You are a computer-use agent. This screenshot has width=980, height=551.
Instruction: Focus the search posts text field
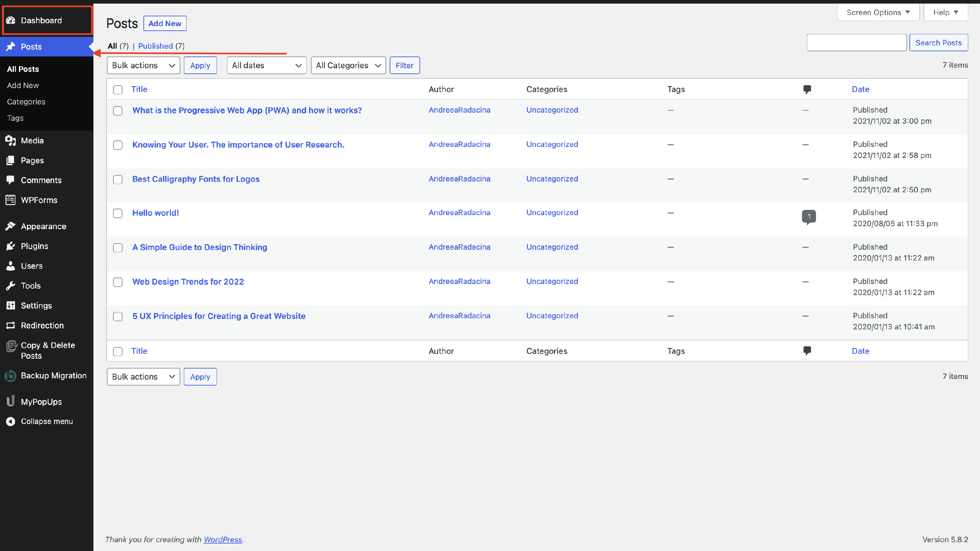(857, 42)
